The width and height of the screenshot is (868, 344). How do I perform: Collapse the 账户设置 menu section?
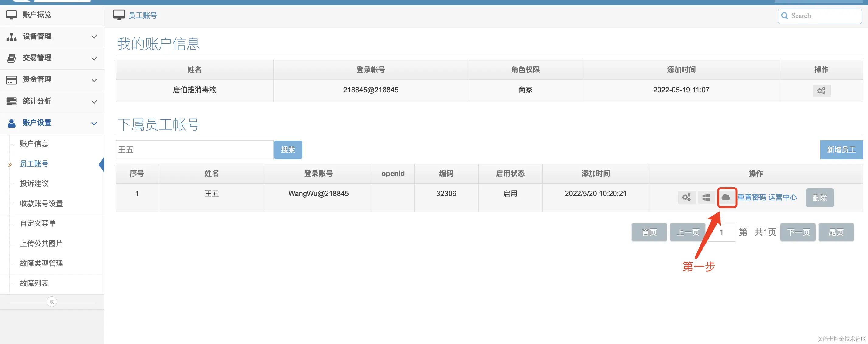[94, 123]
